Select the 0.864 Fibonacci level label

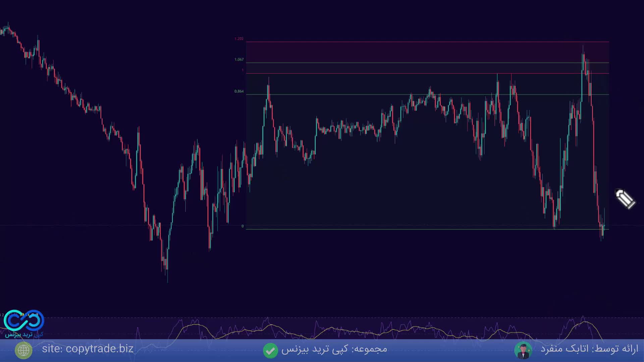tap(239, 92)
